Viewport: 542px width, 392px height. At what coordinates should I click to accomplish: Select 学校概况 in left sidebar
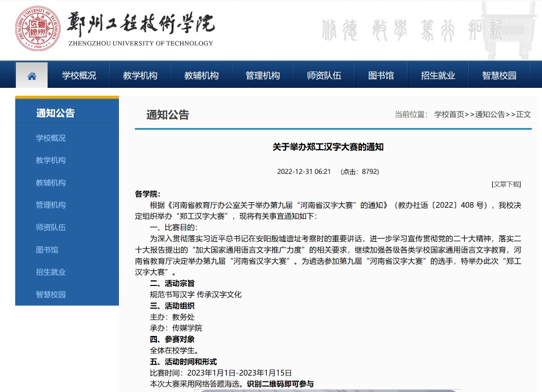tap(51, 138)
